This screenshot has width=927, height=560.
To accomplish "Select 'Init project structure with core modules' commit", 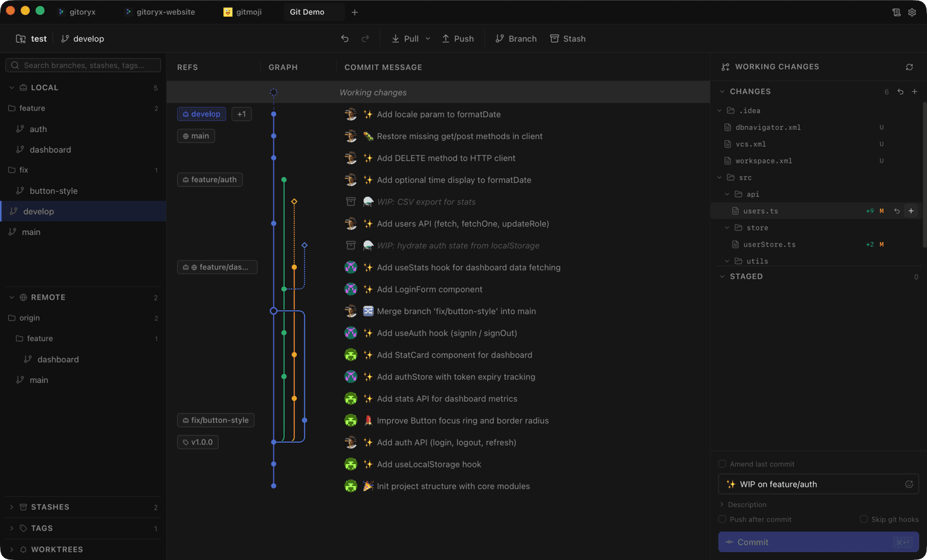I will click(453, 486).
